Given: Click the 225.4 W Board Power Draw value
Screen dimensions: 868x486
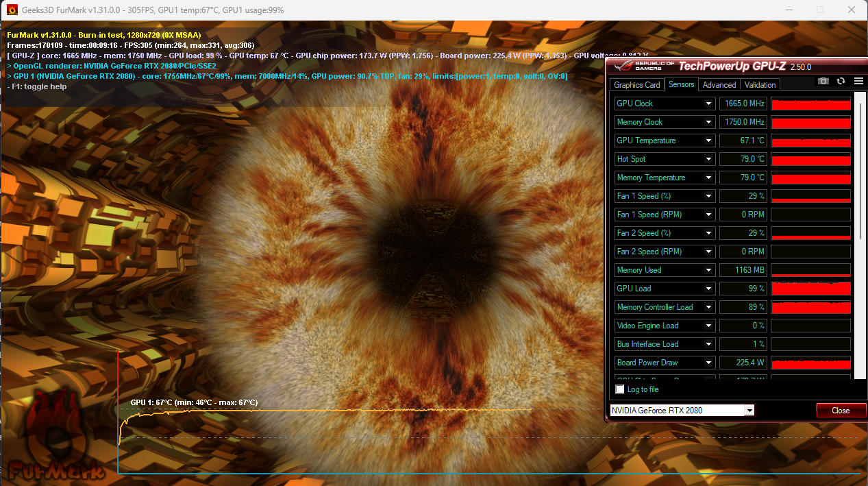Looking at the screenshot, I should coord(743,363).
